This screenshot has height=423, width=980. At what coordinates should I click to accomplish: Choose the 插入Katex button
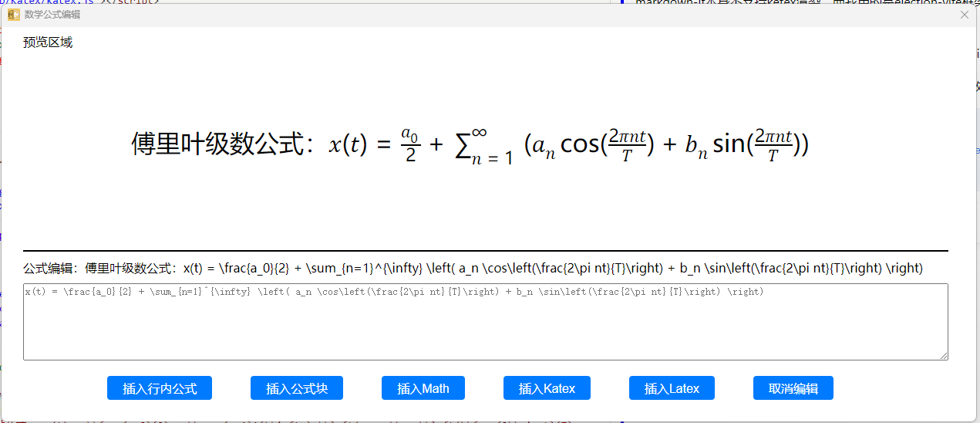pos(547,388)
